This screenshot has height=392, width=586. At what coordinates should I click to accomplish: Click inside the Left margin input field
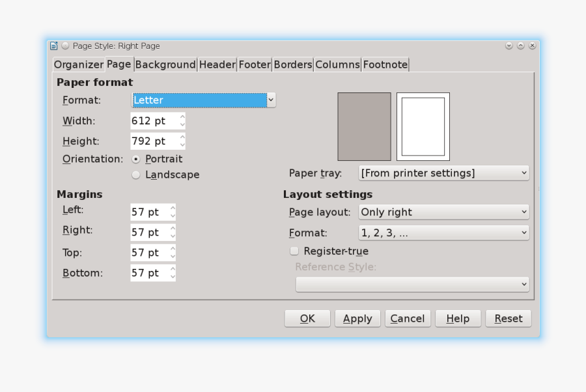[148, 212]
